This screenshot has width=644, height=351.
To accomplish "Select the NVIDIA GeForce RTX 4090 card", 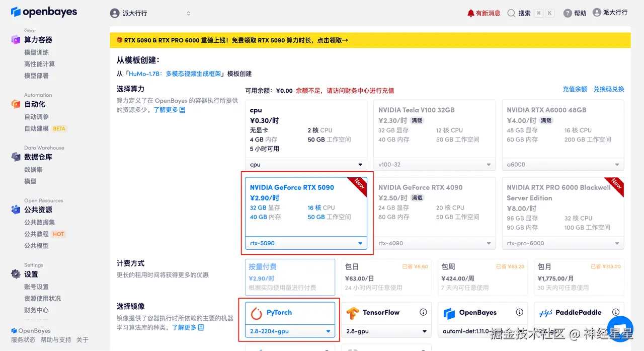I will coord(435,214).
